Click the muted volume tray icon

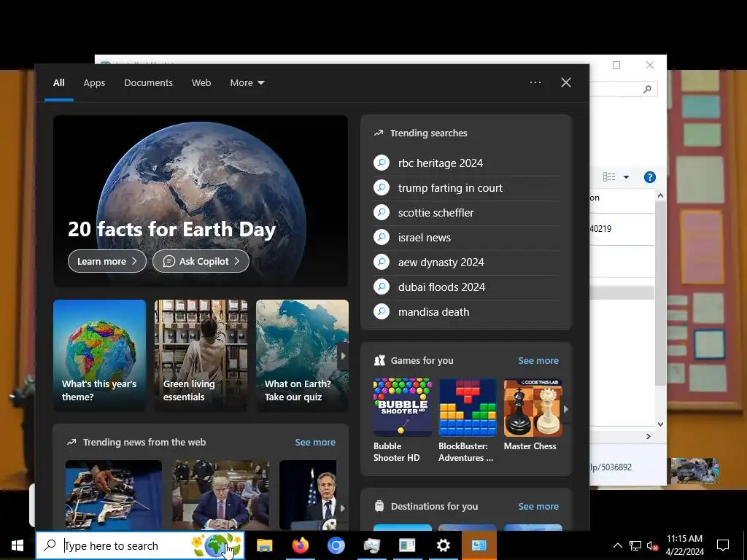[x=652, y=545]
